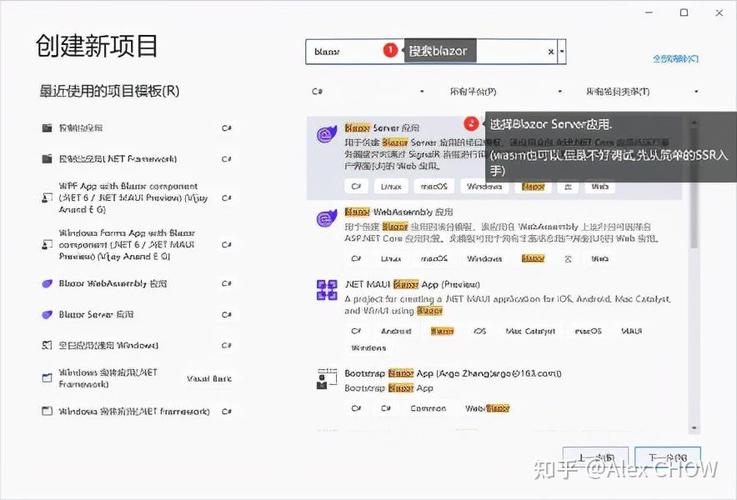
Task: Click Android tag under .NET MAUI Blazor App
Action: 396,331
